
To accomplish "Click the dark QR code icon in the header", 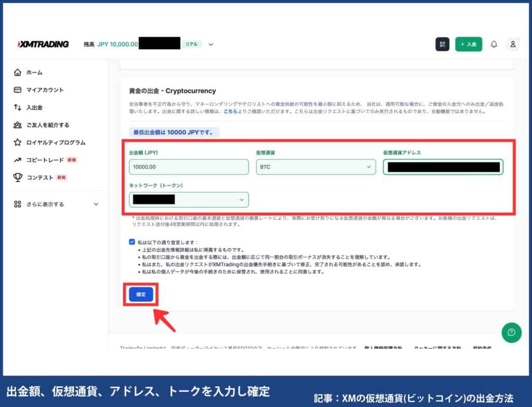I will click(x=442, y=44).
